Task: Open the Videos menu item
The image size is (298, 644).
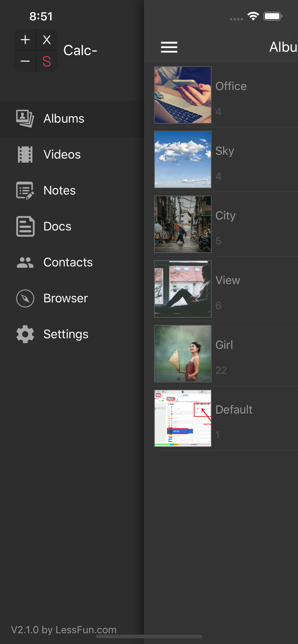Action: 72,155
